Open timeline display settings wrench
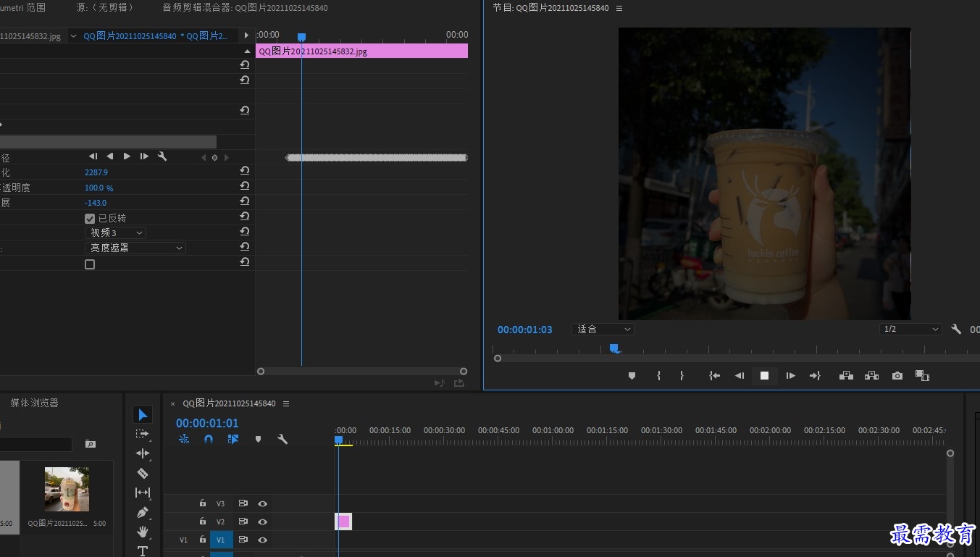Viewport: 980px width, 557px height. click(282, 439)
